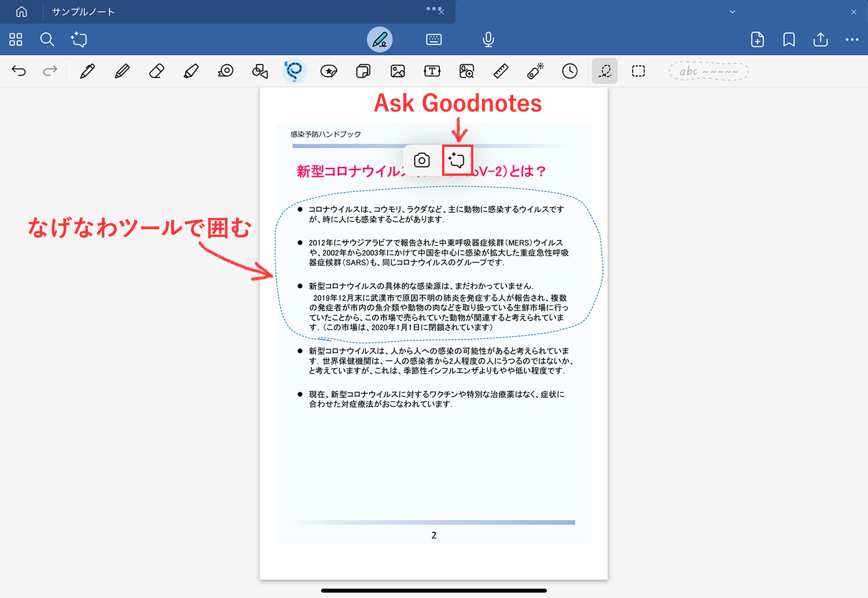Open サンプルノート document tab

(83, 12)
